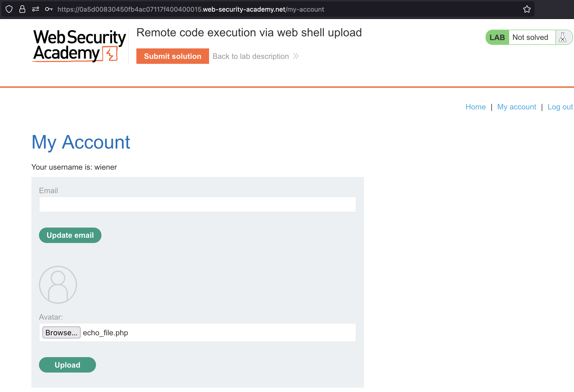Image resolution: width=574 pixels, height=392 pixels.
Task: Open the My account navigation link
Action: [x=517, y=107]
